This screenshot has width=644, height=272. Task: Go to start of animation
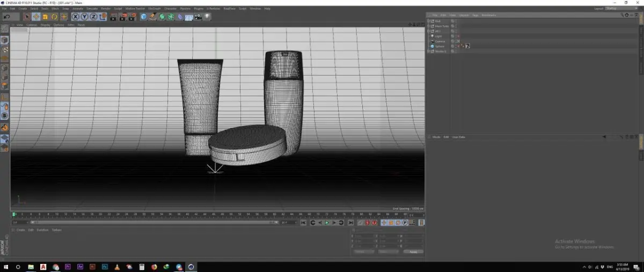304,223
